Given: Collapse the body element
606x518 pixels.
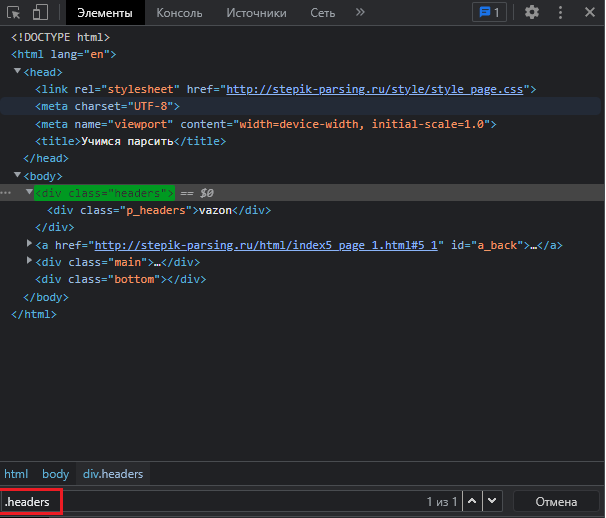Looking at the screenshot, I should point(18,175).
